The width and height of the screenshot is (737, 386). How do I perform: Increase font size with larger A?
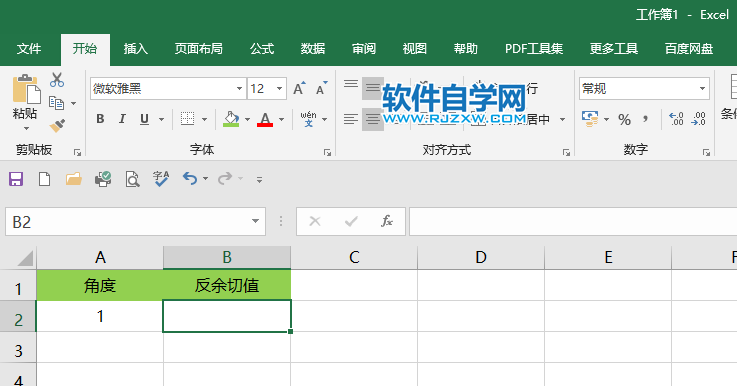point(299,88)
